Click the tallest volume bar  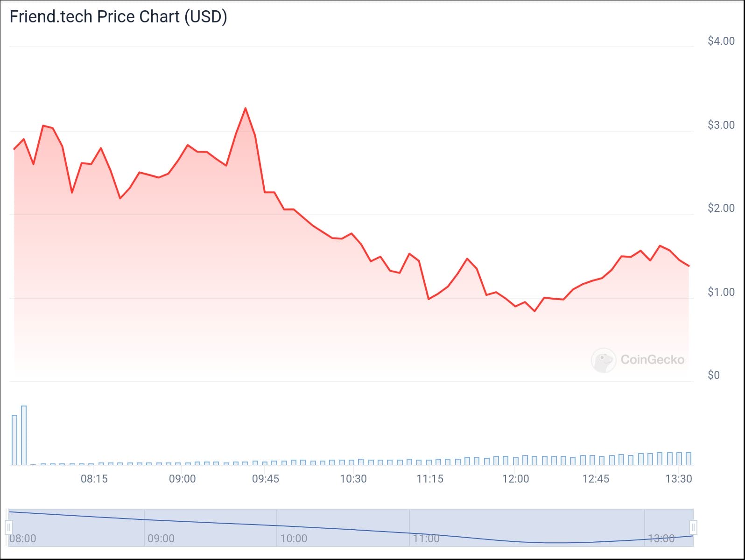click(x=24, y=435)
